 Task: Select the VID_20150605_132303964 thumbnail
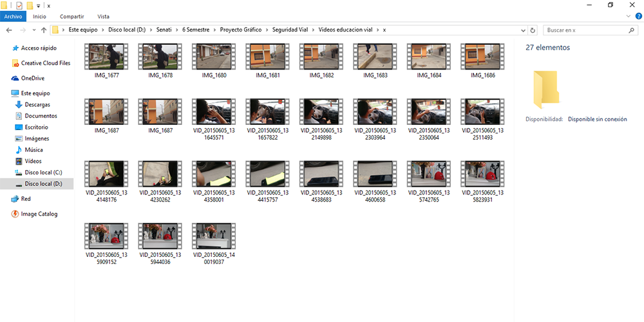(375, 111)
